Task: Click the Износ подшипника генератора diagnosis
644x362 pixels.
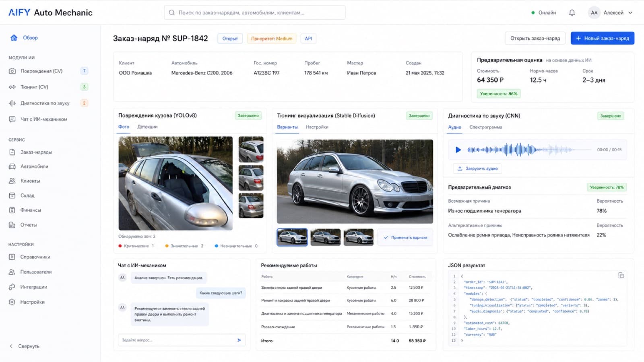Action: 485,211
